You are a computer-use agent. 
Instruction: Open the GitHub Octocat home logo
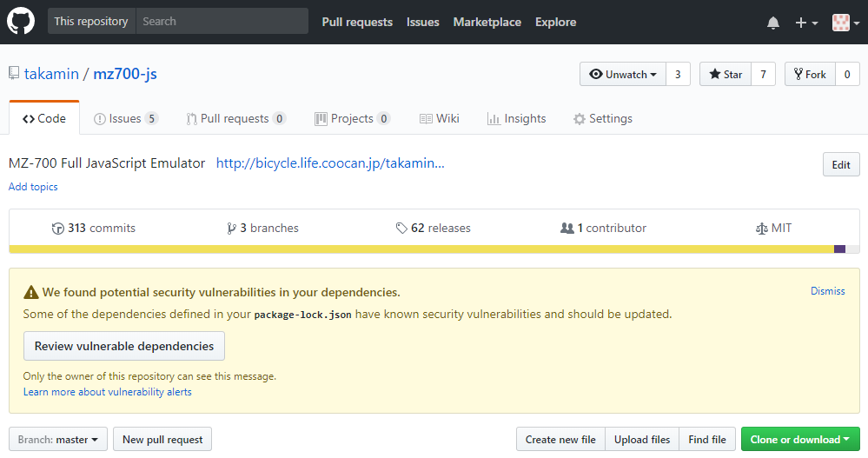click(x=21, y=22)
